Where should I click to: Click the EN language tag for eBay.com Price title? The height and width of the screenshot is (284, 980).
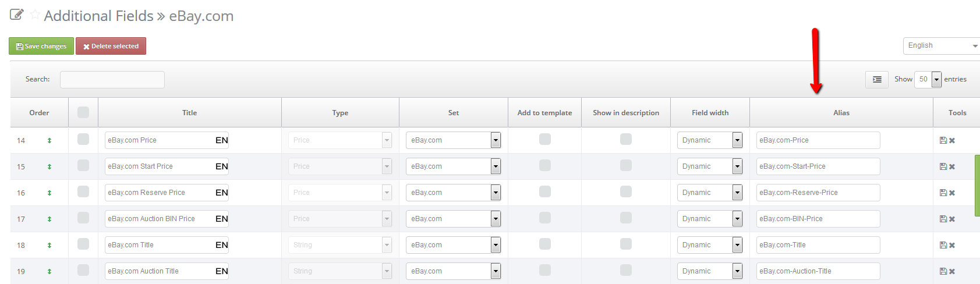222,140
